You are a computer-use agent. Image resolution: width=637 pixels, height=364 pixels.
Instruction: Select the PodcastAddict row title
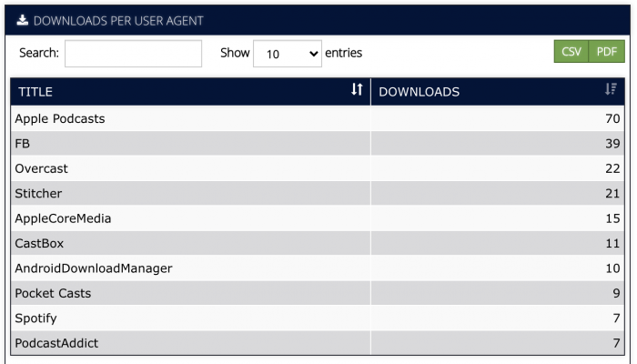56,343
